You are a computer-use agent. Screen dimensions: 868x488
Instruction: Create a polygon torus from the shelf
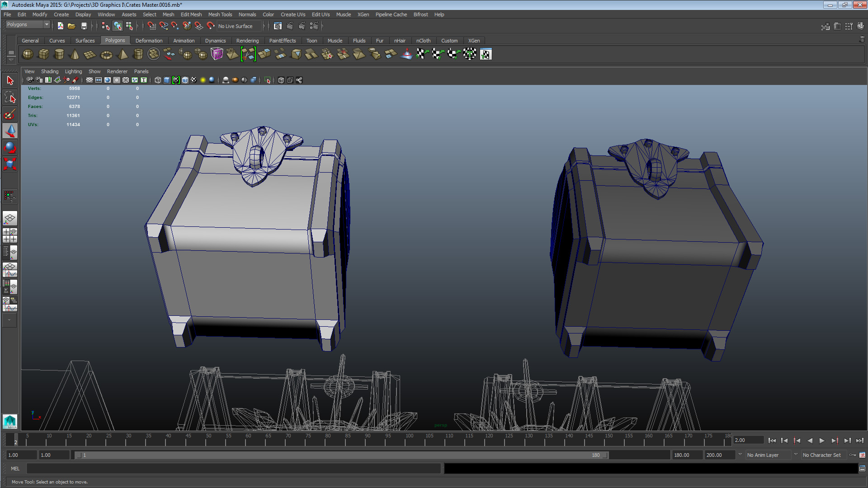coord(106,55)
